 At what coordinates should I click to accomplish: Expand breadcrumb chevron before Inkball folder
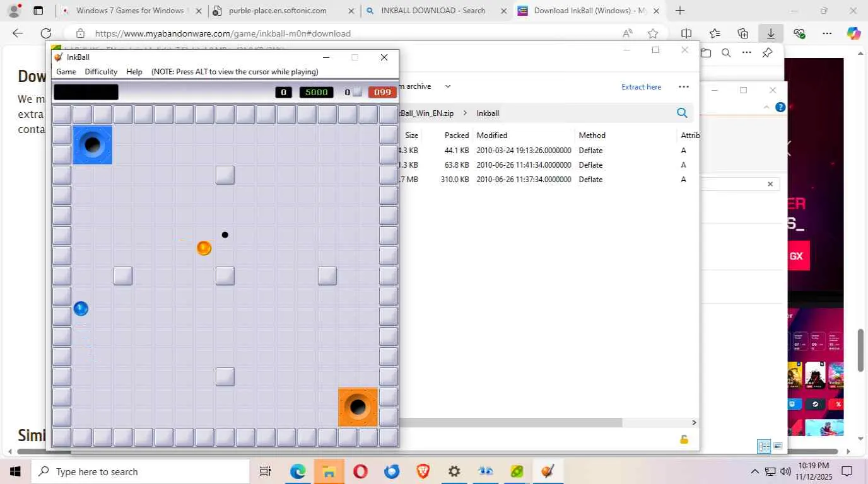point(466,113)
